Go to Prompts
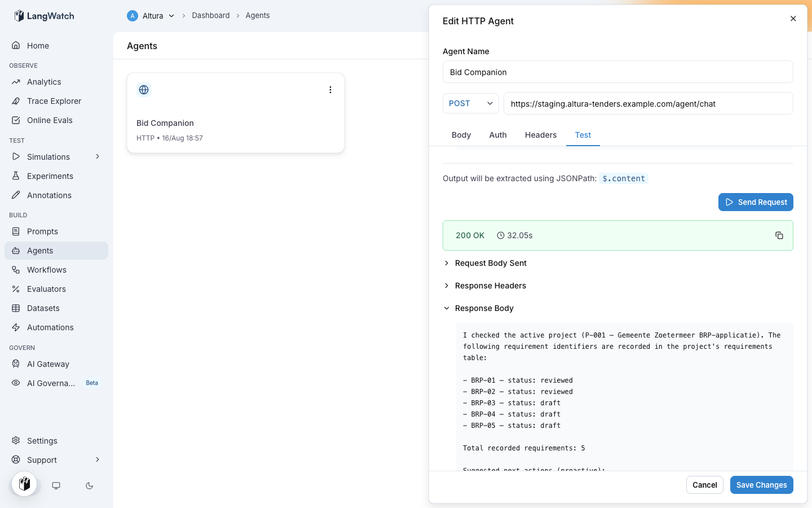 [x=56, y=231]
